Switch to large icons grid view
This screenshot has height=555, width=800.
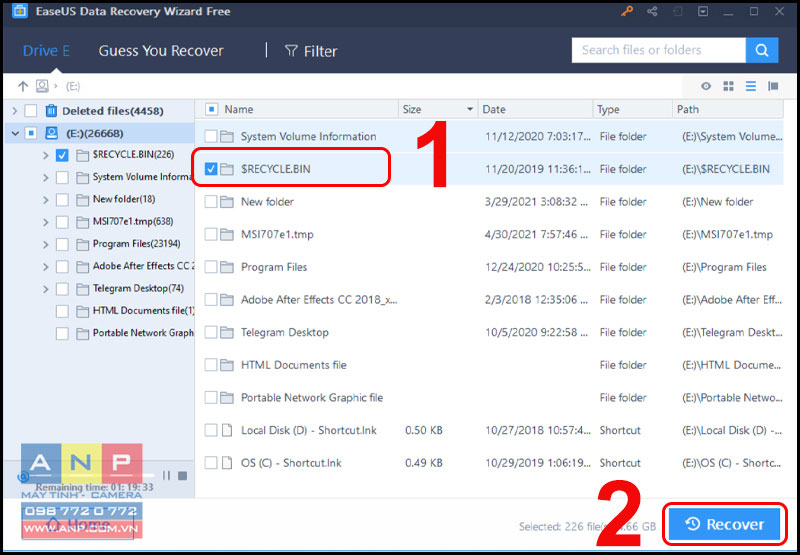click(729, 86)
